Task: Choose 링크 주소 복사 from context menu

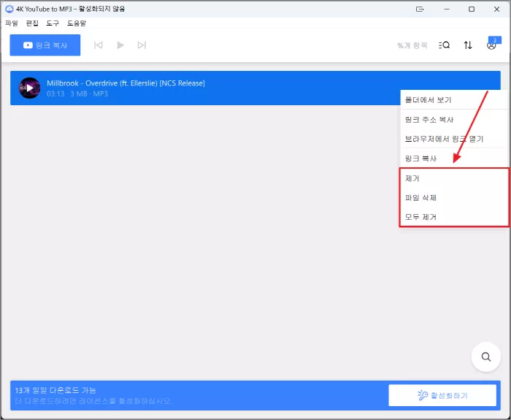Action: tap(453, 120)
